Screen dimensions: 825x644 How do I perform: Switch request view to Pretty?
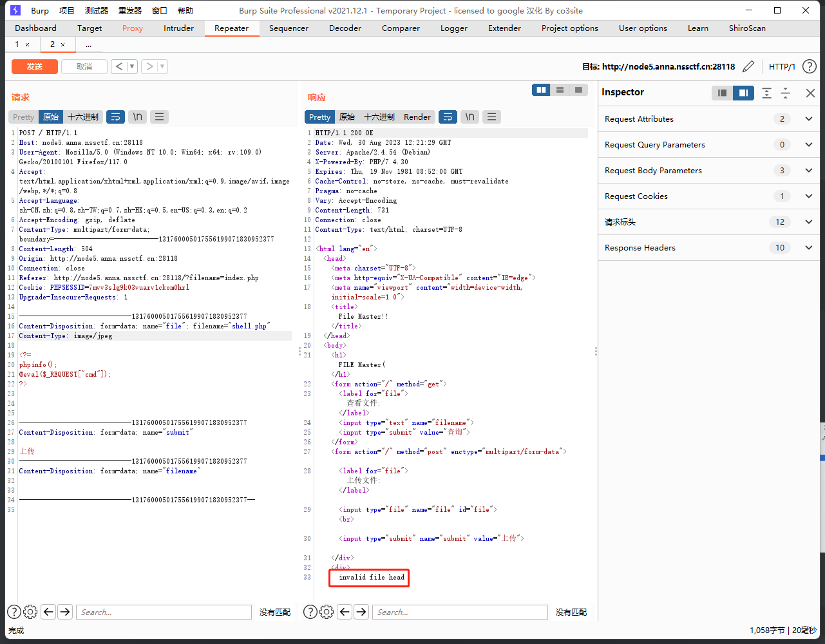23,117
